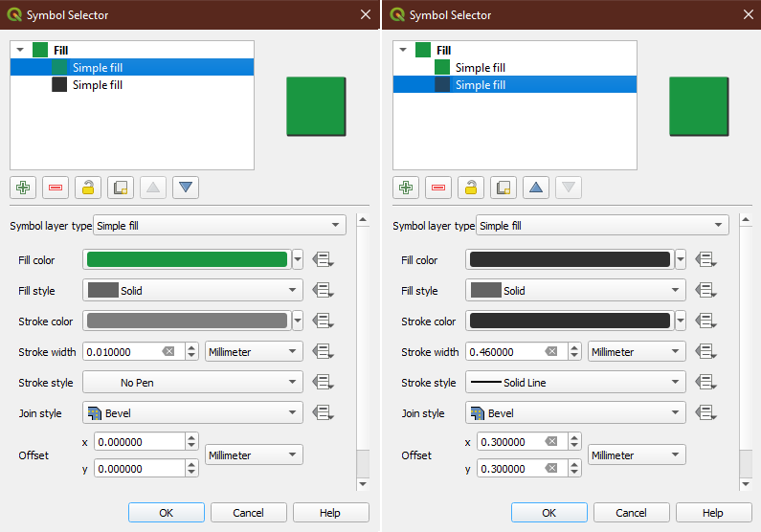Move layer up in right Symbol Selector
The width and height of the screenshot is (761, 532).
coord(536,188)
